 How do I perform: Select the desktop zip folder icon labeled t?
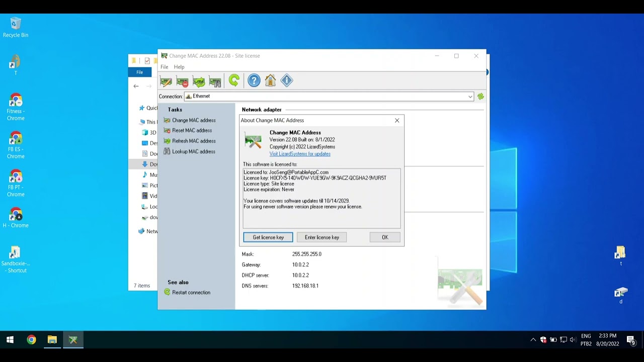[x=620, y=255]
